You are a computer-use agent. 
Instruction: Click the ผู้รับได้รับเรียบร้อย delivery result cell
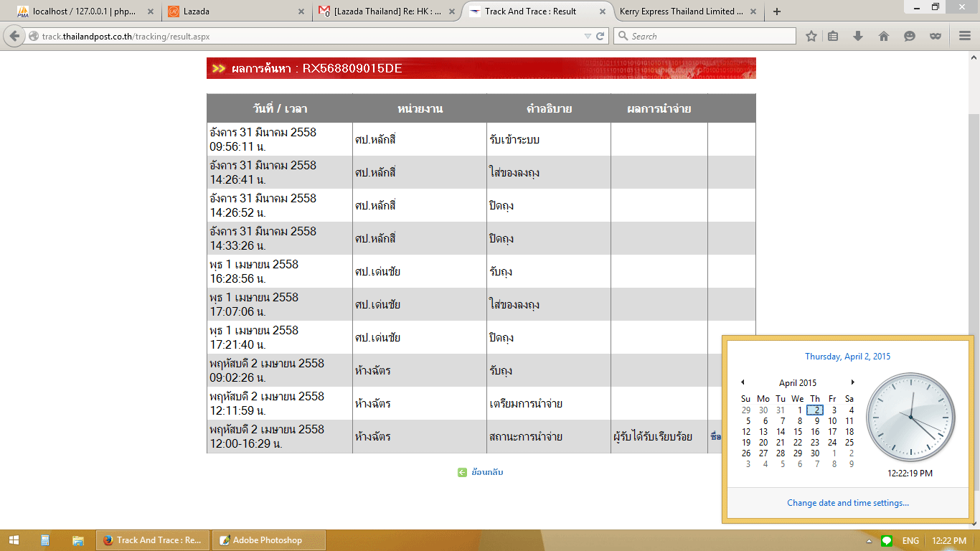pyautogui.click(x=659, y=436)
